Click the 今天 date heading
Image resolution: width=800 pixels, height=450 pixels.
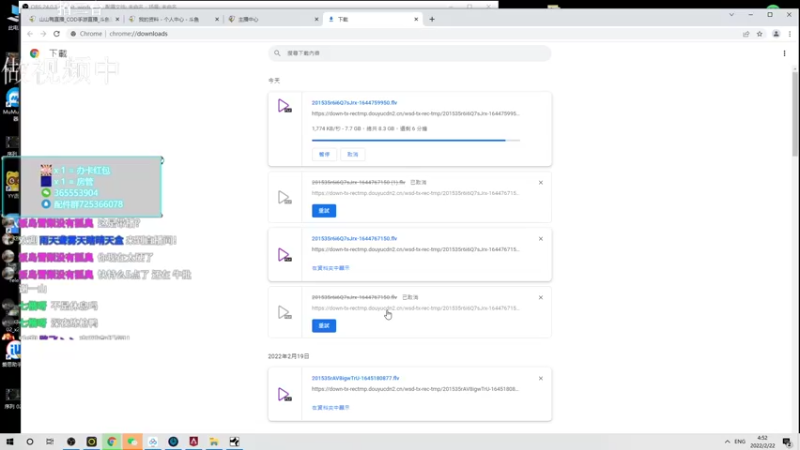point(274,81)
